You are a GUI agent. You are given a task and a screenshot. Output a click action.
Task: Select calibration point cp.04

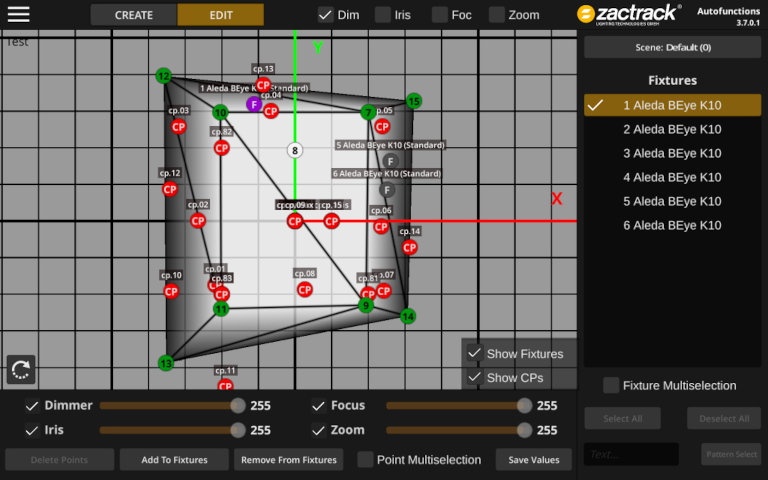pos(271,111)
